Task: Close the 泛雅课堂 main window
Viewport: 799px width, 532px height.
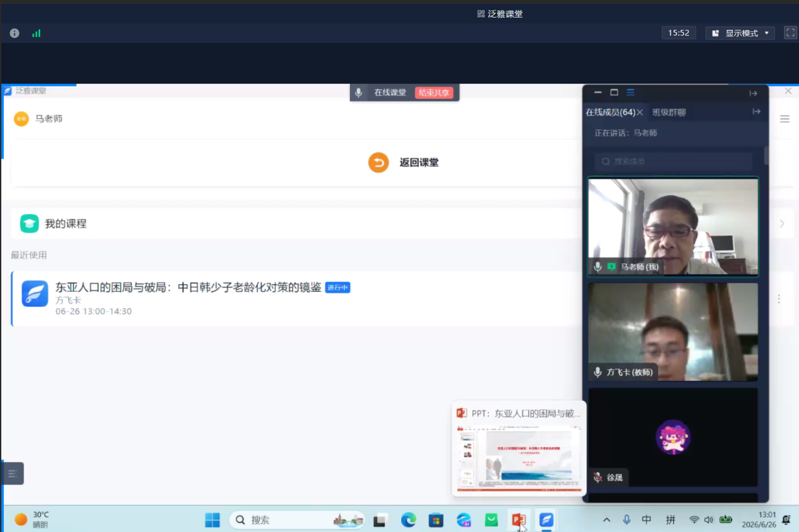Action: [788, 91]
